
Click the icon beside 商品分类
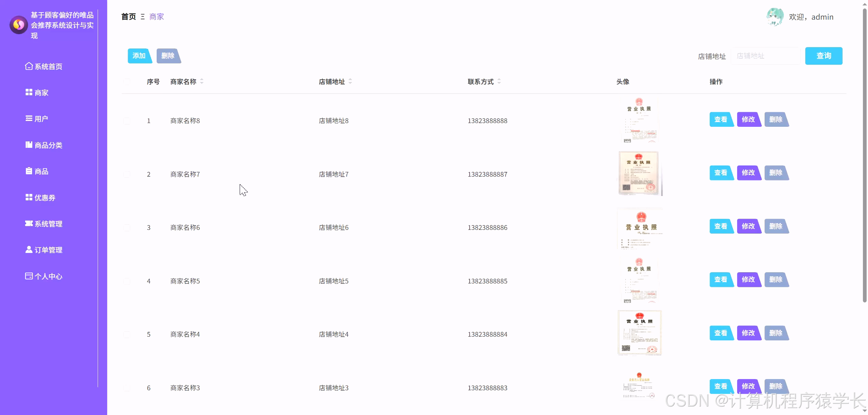coord(29,145)
